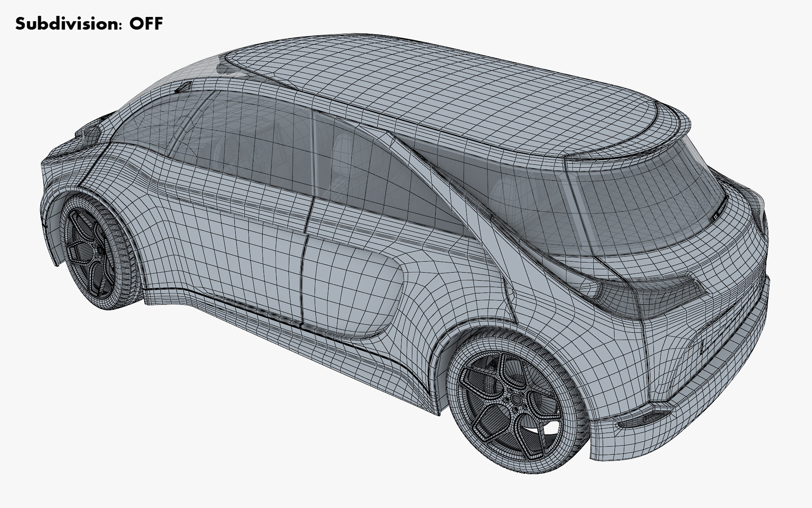Click the Subdivision: OFF label text
This screenshot has width=812, height=508.
click(89, 24)
